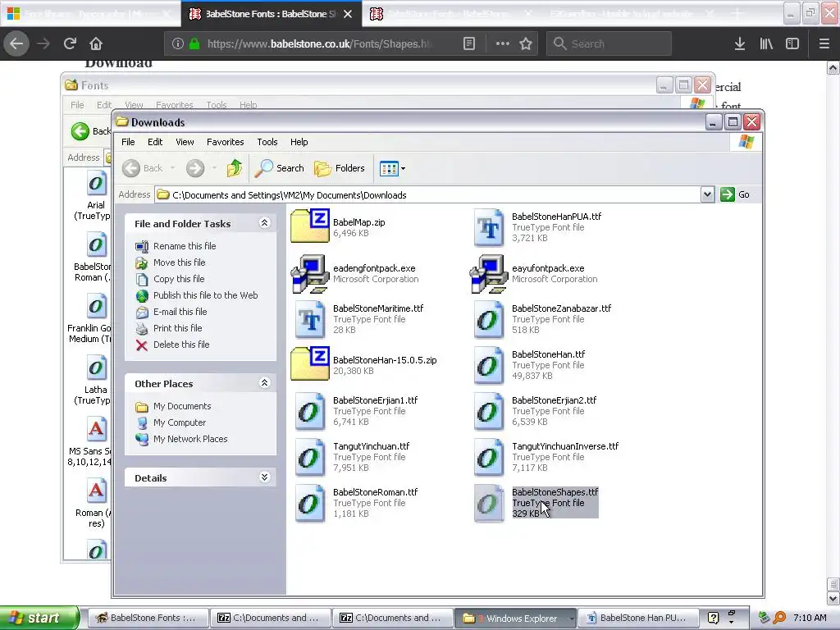Expand the Address bar dropdown in Downloads
Screen dimensions: 840x630
pyautogui.click(x=707, y=194)
